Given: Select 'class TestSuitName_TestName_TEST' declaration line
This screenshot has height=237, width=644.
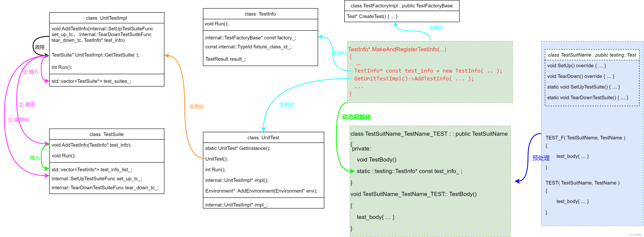Looking at the screenshot, I should pos(429,134).
